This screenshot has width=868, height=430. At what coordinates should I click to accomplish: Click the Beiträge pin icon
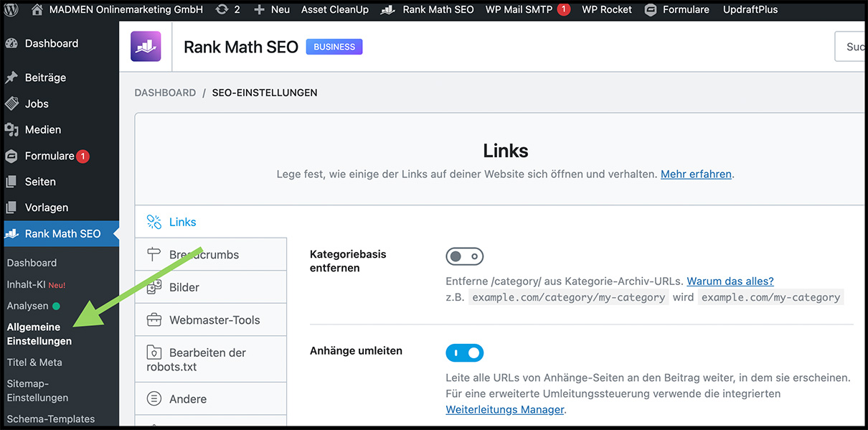(x=11, y=78)
